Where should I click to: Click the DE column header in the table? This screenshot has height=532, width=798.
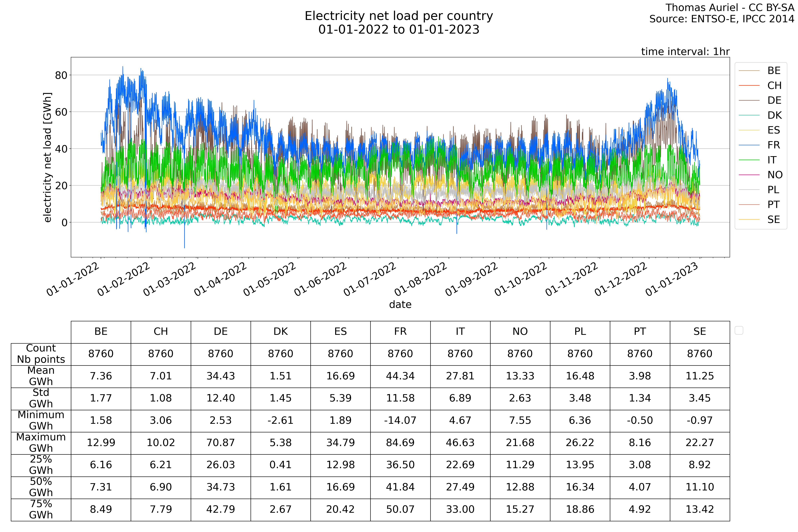click(221, 332)
